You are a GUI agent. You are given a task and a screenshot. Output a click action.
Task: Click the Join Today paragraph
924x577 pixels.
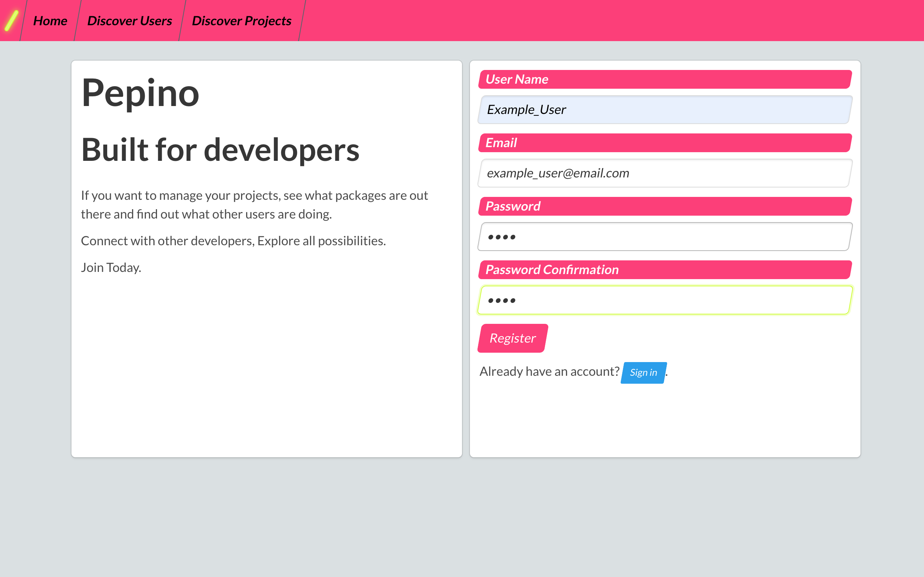(x=111, y=267)
